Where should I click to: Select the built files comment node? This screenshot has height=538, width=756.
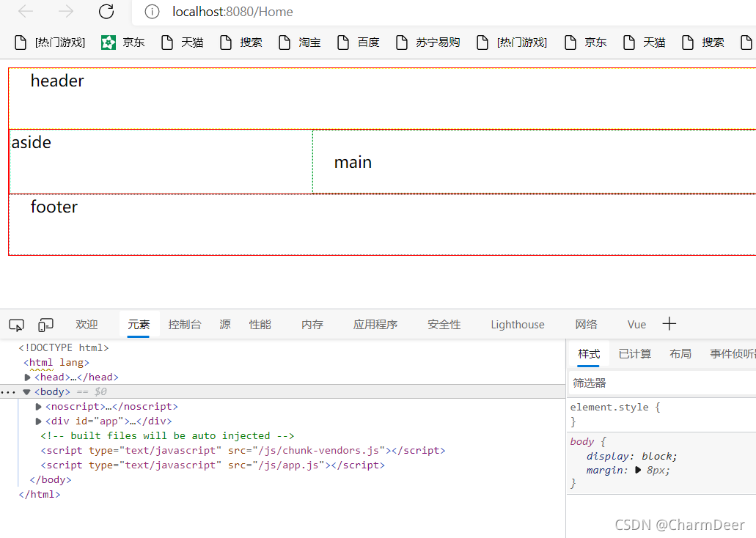167,436
